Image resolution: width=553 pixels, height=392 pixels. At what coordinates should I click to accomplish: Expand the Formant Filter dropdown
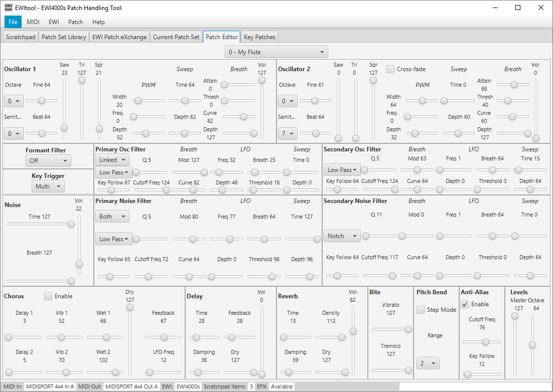pos(48,161)
